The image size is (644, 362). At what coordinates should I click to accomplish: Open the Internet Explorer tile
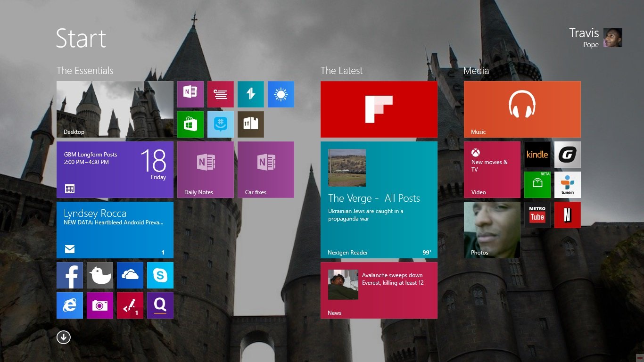point(70,305)
